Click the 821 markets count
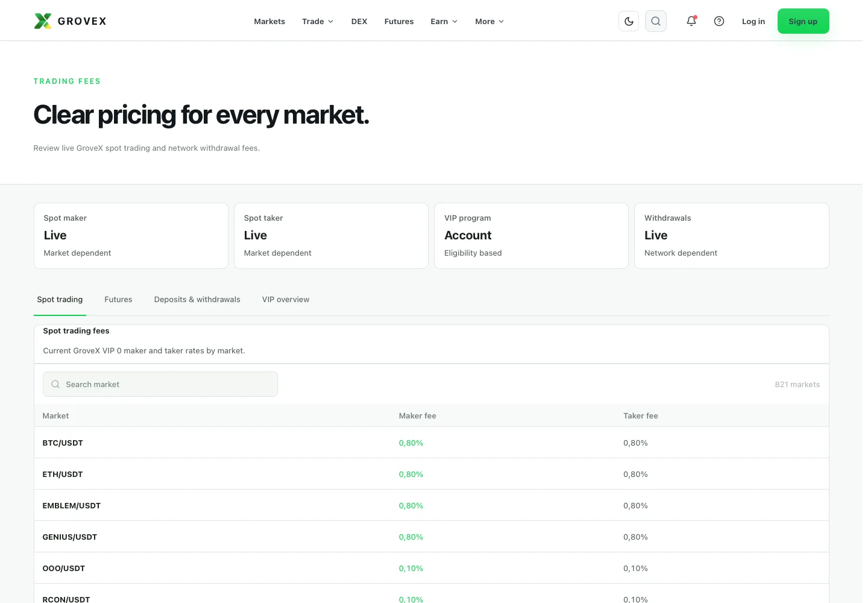868x603 pixels. coord(797,385)
